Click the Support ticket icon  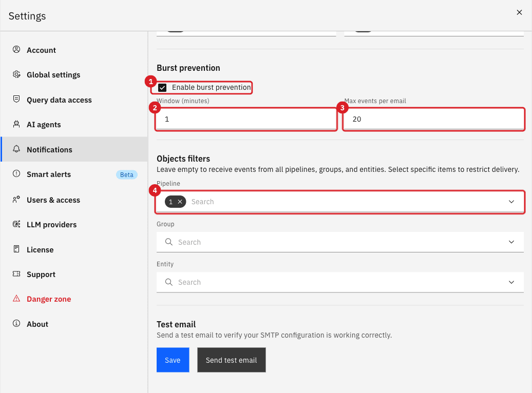click(16, 273)
